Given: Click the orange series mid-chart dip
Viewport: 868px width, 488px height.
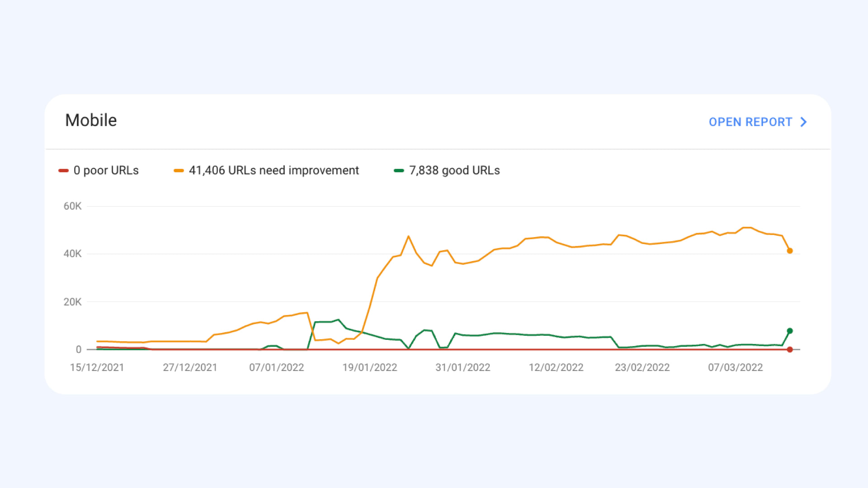Looking at the screenshot, I should 433,266.
